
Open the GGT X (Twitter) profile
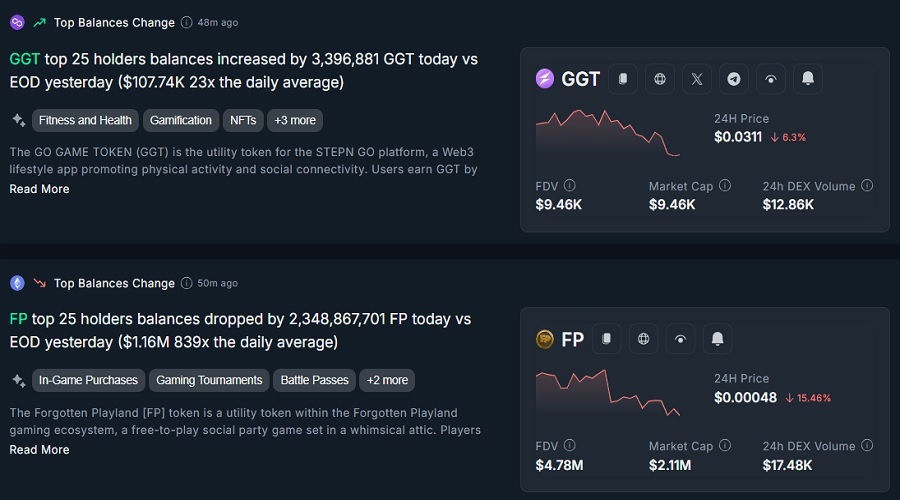pos(697,79)
